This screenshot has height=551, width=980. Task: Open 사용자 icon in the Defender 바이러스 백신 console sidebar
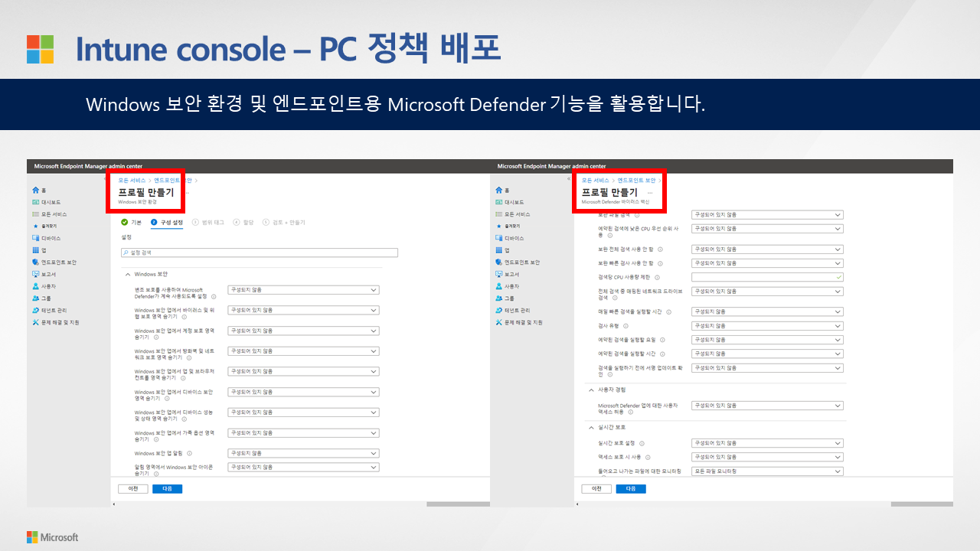click(x=498, y=286)
